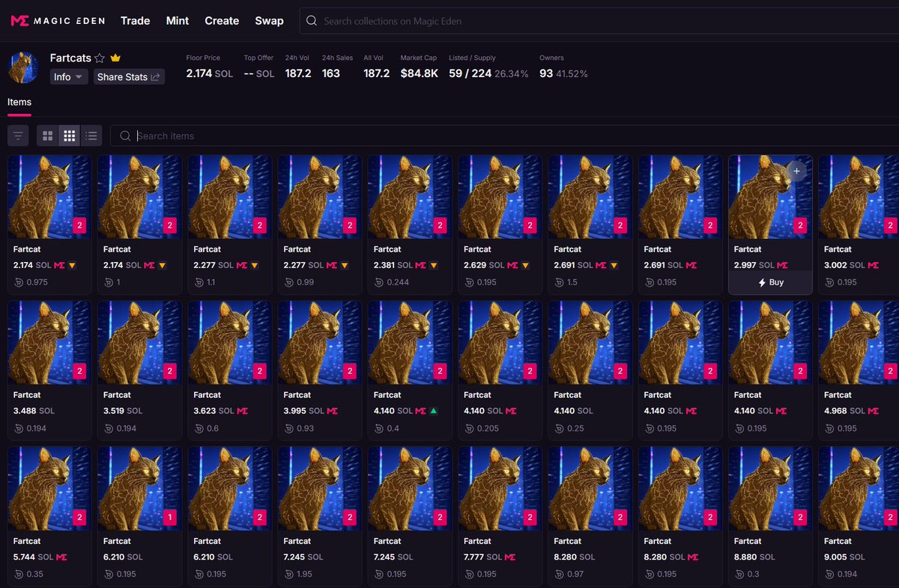The height and width of the screenshot is (588, 899).
Task: Click the offer value 0.3
Action: point(751,573)
